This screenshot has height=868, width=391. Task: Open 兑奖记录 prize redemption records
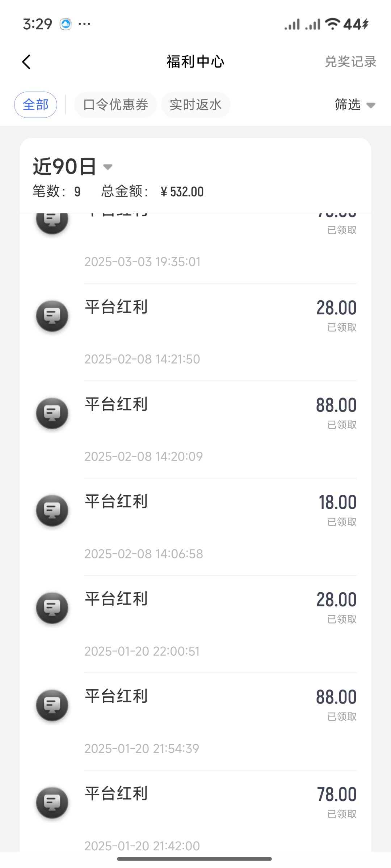[350, 62]
